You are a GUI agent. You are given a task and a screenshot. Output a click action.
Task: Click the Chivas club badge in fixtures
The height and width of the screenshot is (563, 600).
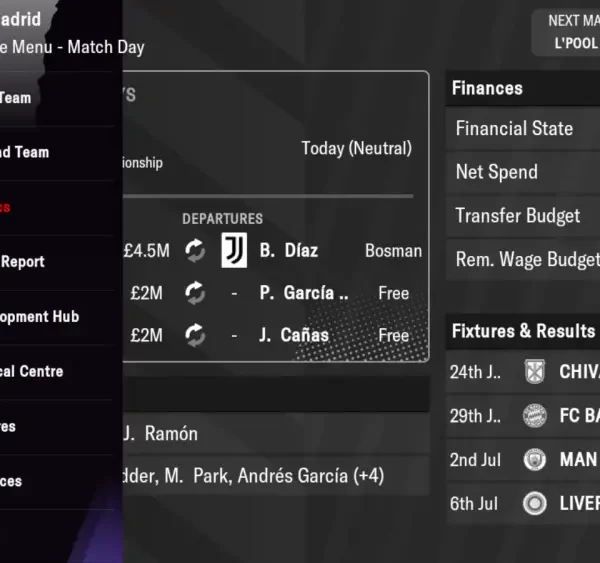[533, 372]
